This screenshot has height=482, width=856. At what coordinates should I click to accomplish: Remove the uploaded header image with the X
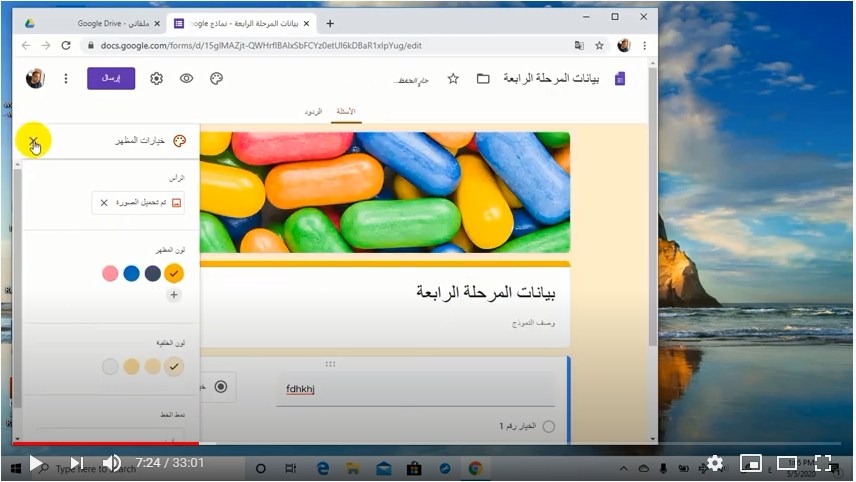(x=104, y=203)
